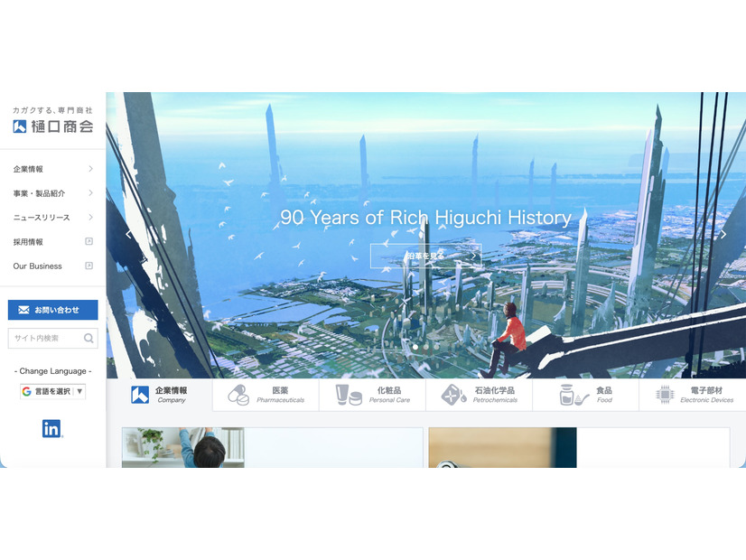
Task: Select the 石油化学品 Petrochemicals tab
Action: 479,395
